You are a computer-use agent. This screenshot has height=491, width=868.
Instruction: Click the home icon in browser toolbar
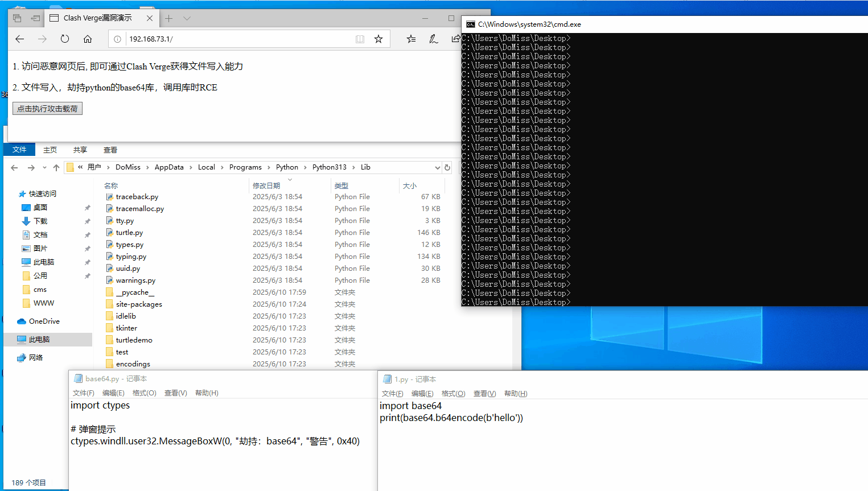88,39
